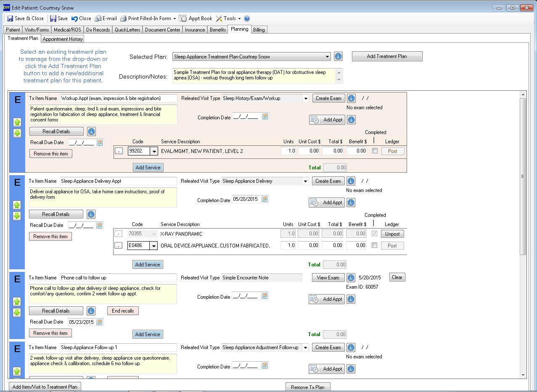Check the Completed box for the E0486 oral device
The height and width of the screenshot is (392, 537).
[373, 245]
